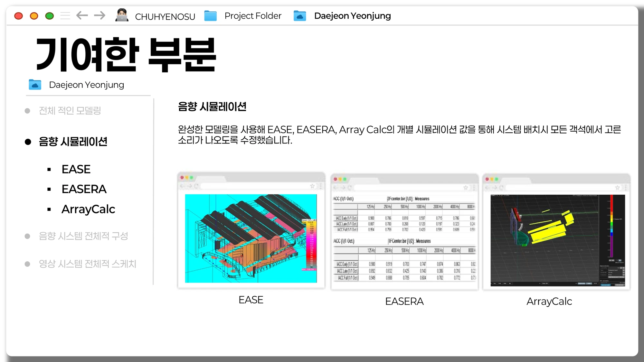Click the cloud folder icon under the heading
The image size is (644, 362).
coord(35,85)
